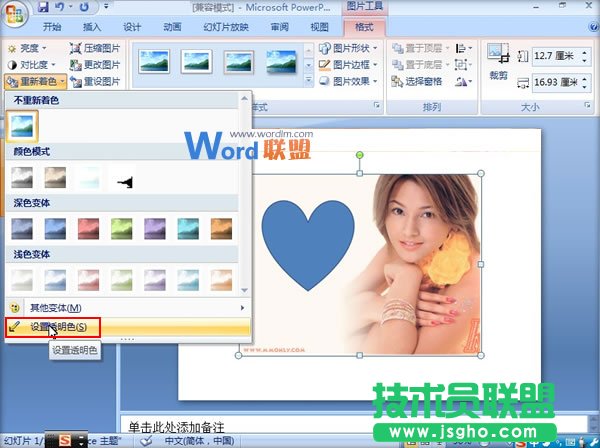Redo action using quick access toolbar icon
This screenshot has height=448, width=600.
click(x=84, y=7)
